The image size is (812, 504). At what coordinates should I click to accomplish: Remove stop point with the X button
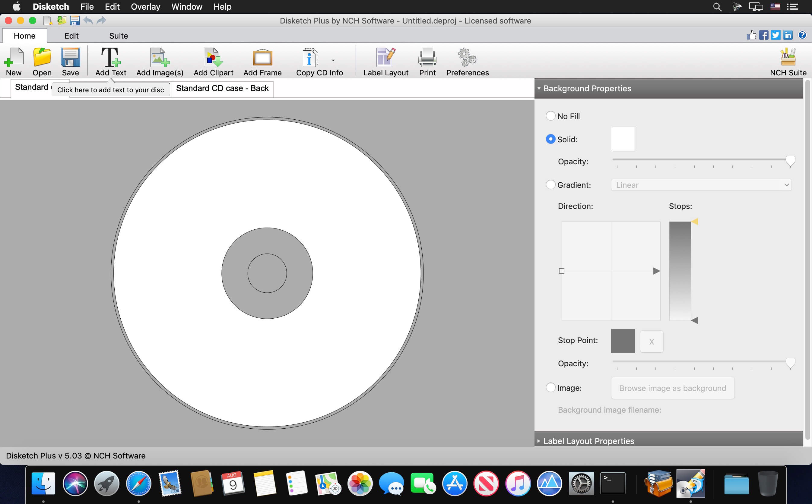click(651, 341)
